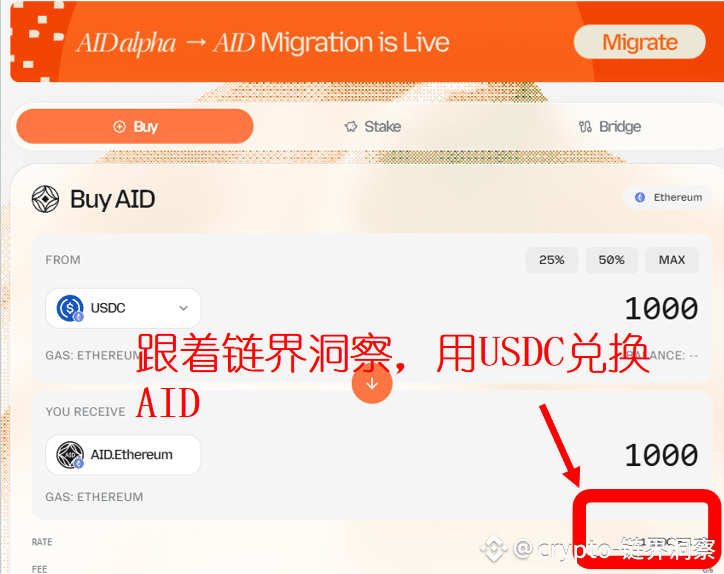Set amount to 25% of balance
The height and width of the screenshot is (574, 724).
(552, 260)
